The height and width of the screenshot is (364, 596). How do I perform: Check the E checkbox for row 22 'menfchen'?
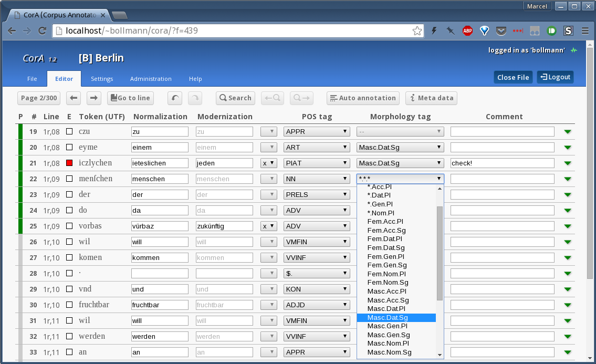point(69,179)
